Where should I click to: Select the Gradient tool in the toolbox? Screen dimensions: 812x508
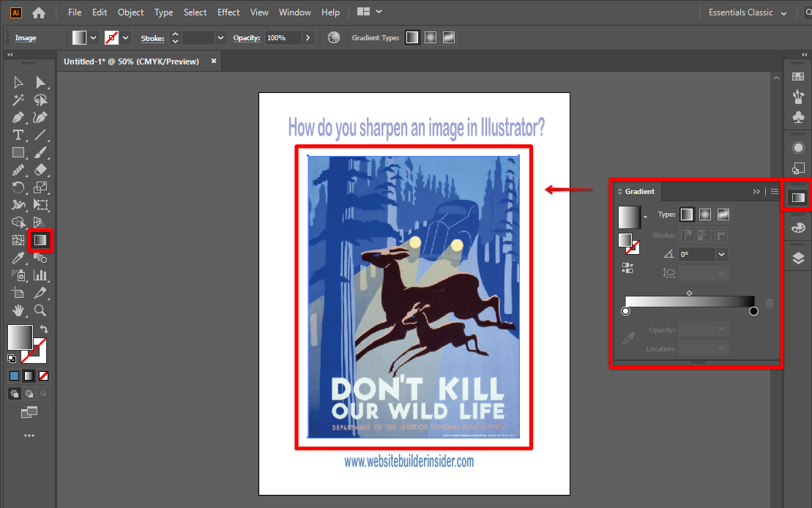point(41,239)
